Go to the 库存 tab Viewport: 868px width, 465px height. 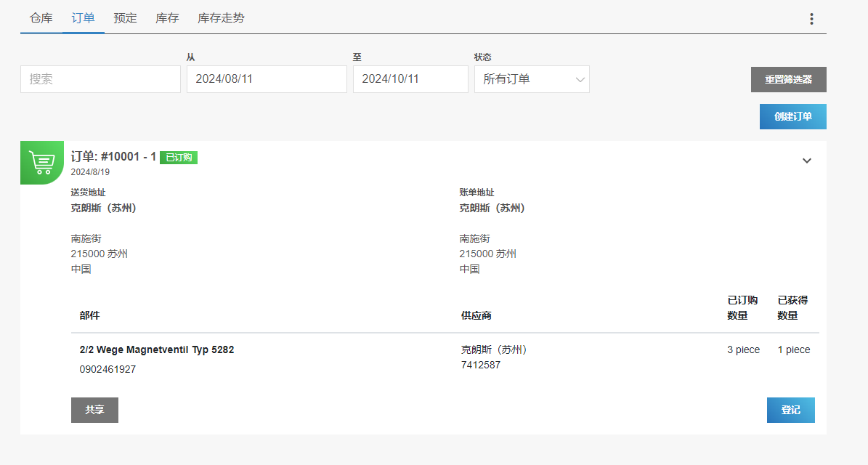click(167, 18)
